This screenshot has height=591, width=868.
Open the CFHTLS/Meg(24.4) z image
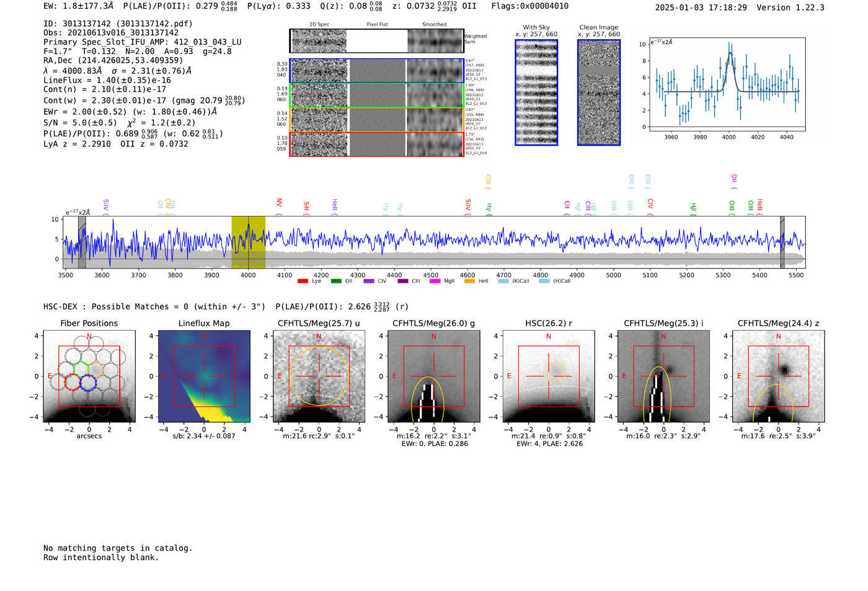(778, 376)
